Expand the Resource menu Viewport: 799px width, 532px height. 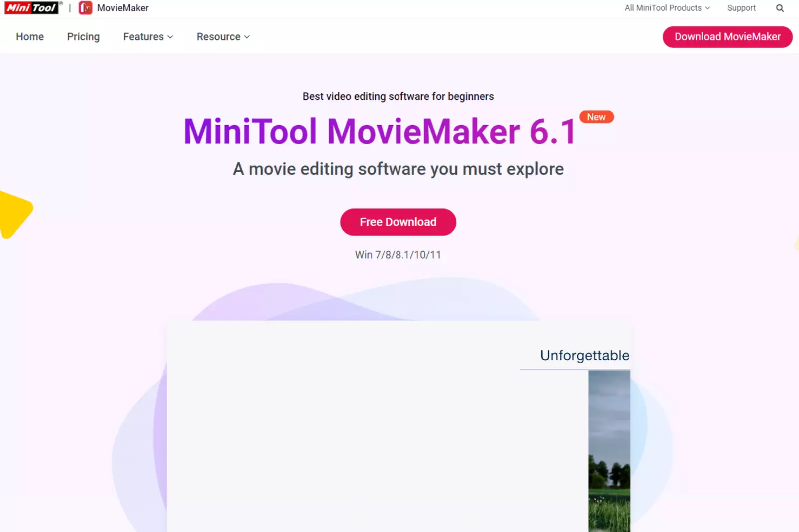point(223,37)
